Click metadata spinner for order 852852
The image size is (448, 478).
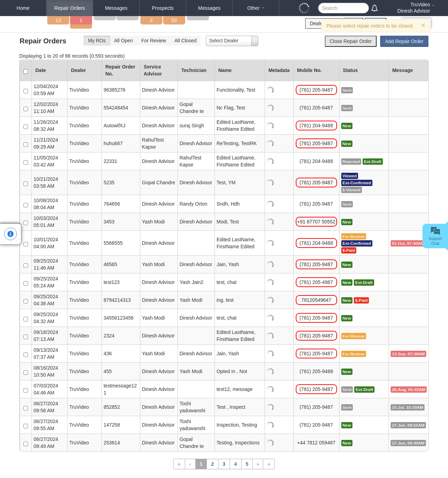(270, 407)
